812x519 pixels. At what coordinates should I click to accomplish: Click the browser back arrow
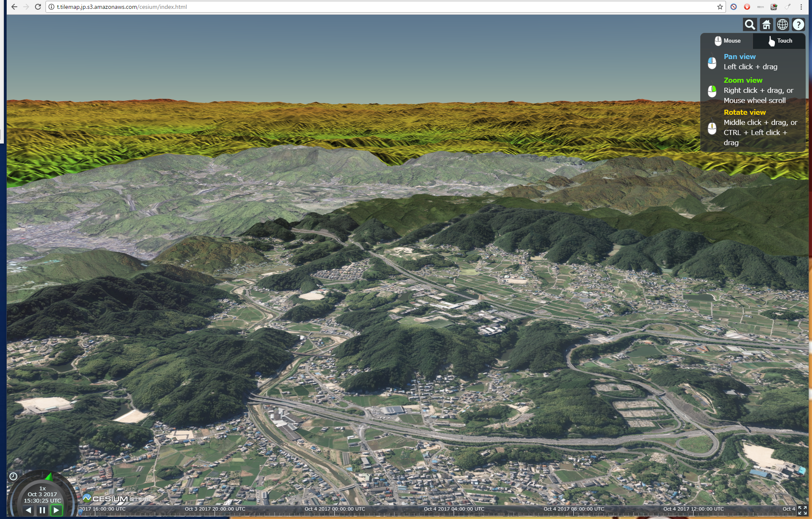14,7
